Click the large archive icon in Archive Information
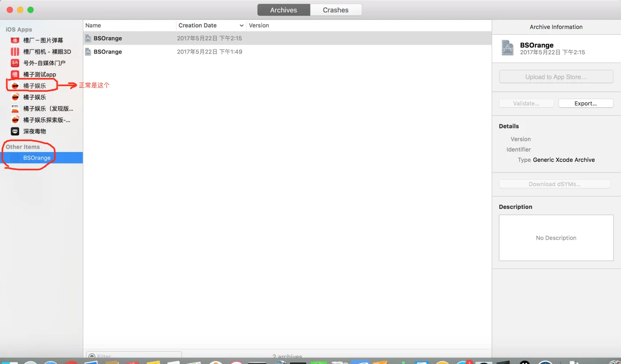 coord(507,48)
